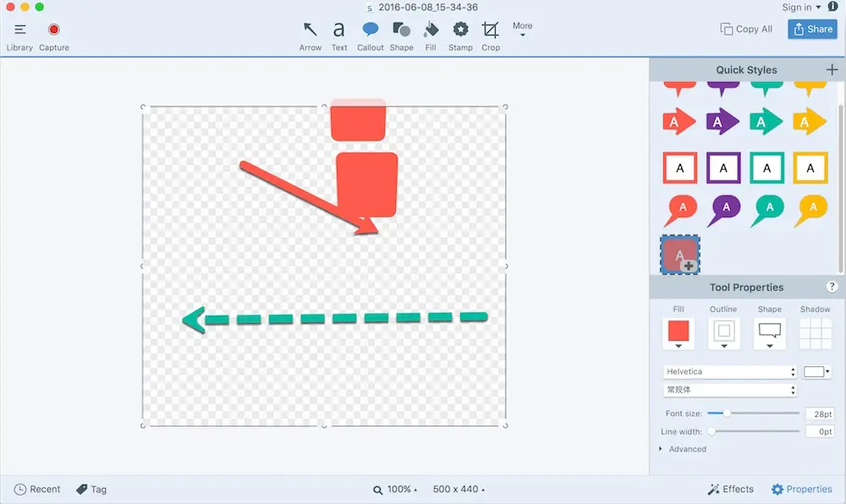Image resolution: width=846 pixels, height=504 pixels.
Task: Choose the Crop tool
Action: (491, 36)
